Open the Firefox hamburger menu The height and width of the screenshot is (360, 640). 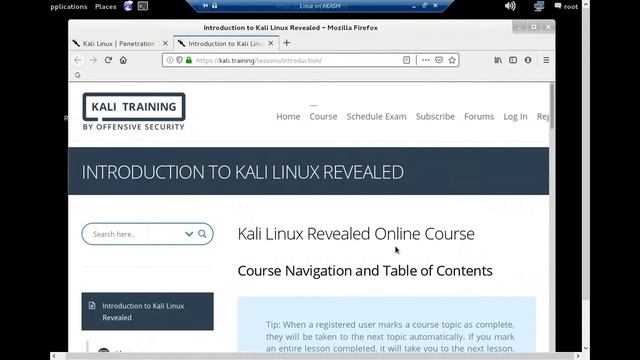pos(546,60)
